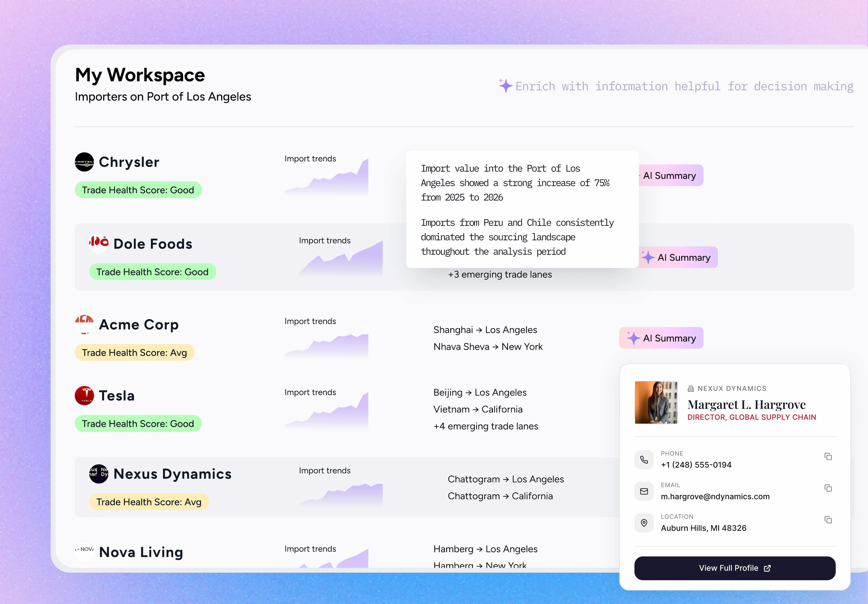868x604 pixels.
Task: Click Chrysler Trade Health Score: Good badge
Action: 138,190
